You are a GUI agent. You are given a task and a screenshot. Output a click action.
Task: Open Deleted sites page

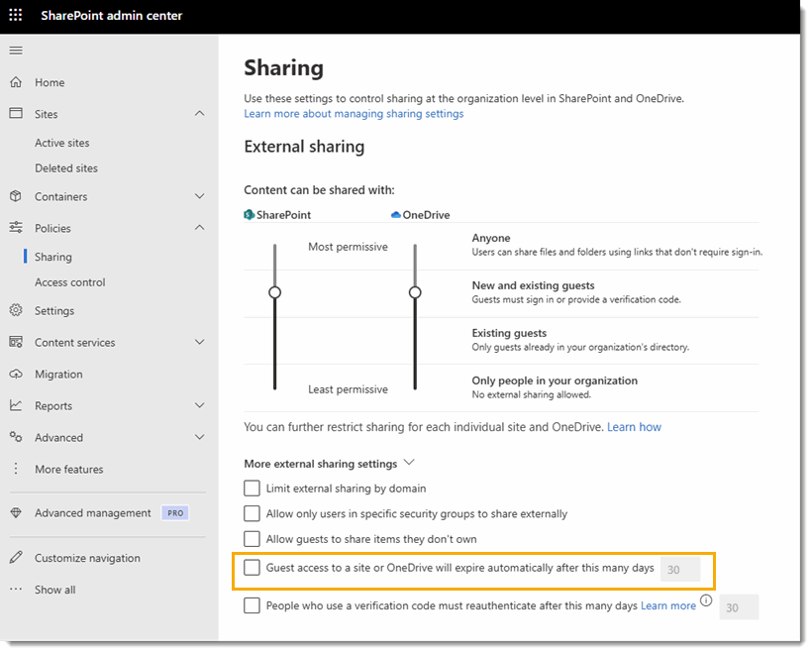[x=66, y=167]
